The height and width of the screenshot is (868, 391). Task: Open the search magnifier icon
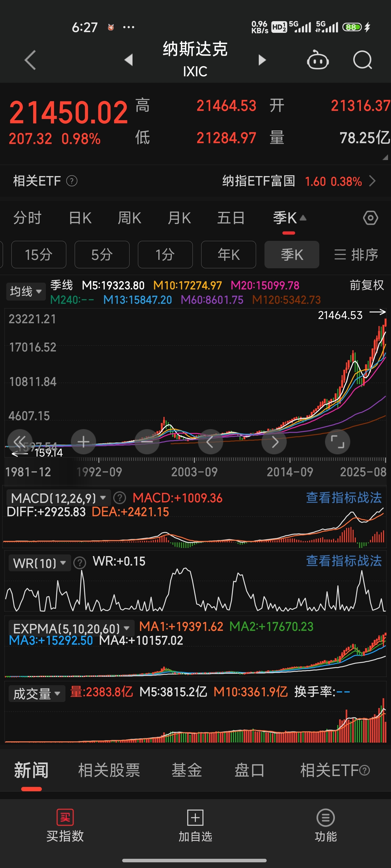click(x=363, y=60)
